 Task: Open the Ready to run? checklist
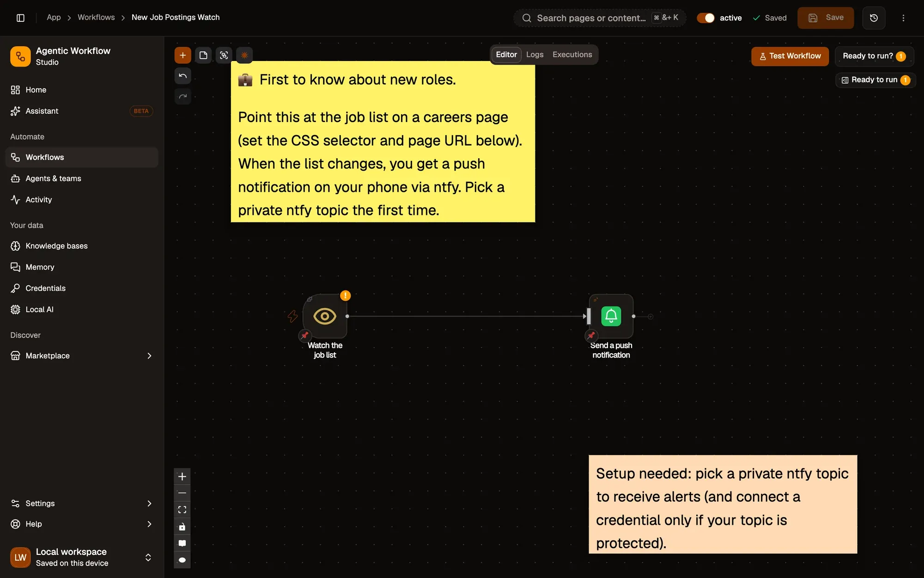(x=874, y=56)
